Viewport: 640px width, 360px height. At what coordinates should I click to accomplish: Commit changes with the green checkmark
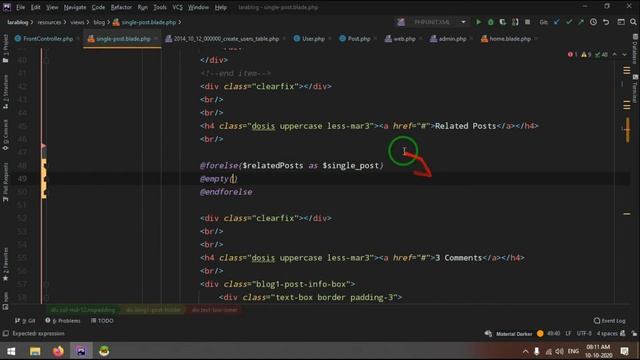569,22
